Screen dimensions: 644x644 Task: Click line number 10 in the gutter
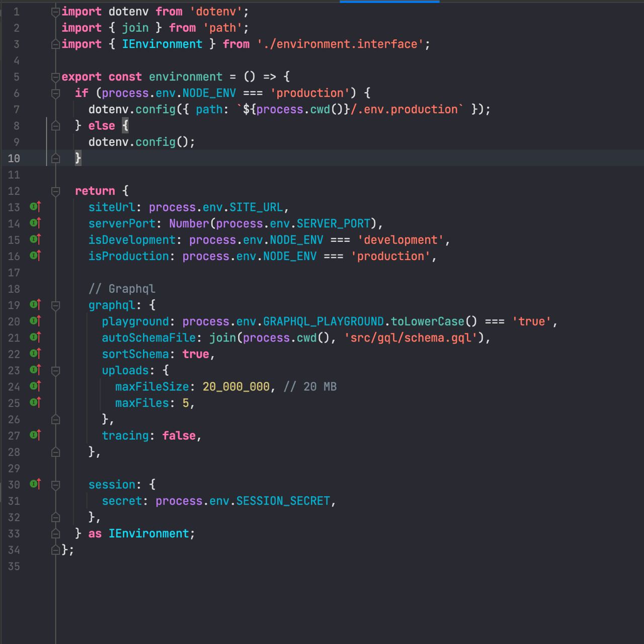pos(14,158)
